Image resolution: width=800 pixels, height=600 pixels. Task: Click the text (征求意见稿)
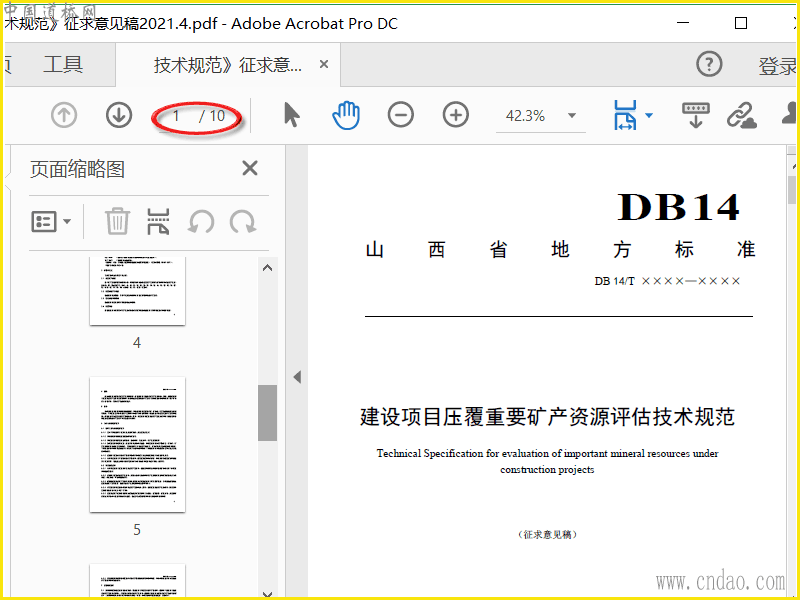[547, 534]
